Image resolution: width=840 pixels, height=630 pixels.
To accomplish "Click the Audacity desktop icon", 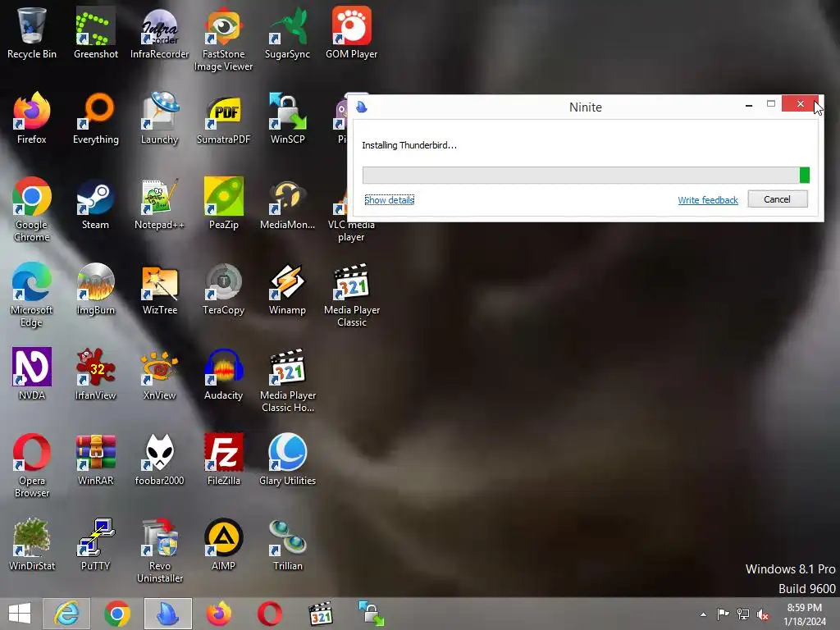I will [x=223, y=373].
